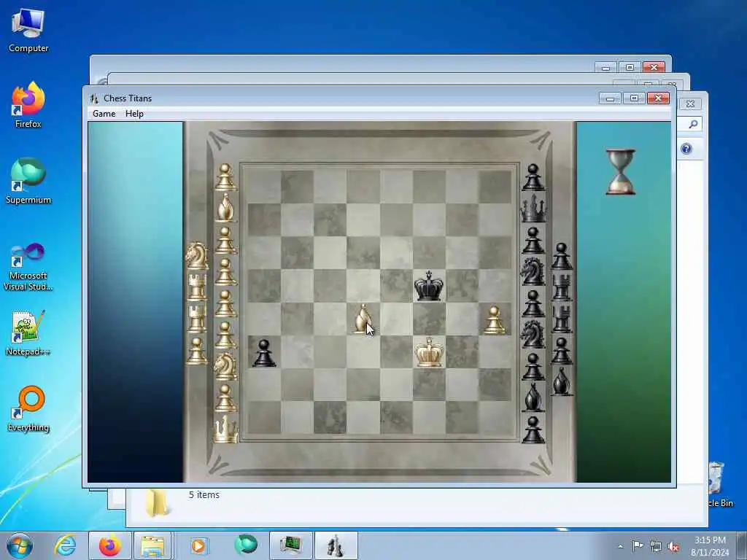Click the captured white queen at bottom left
The image size is (747, 560).
coord(225,429)
